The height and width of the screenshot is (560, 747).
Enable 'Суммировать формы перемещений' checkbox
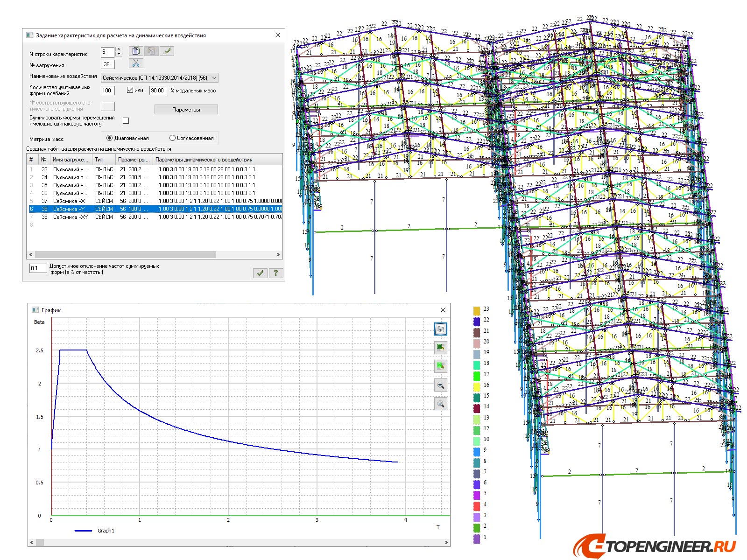[x=126, y=121]
